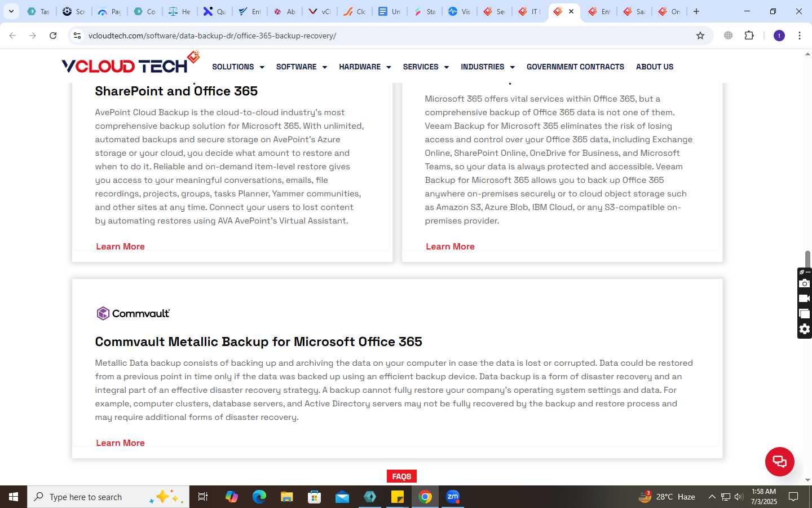
Task: Click Learn More under Commvault Metallic Backup
Action: coord(120,443)
